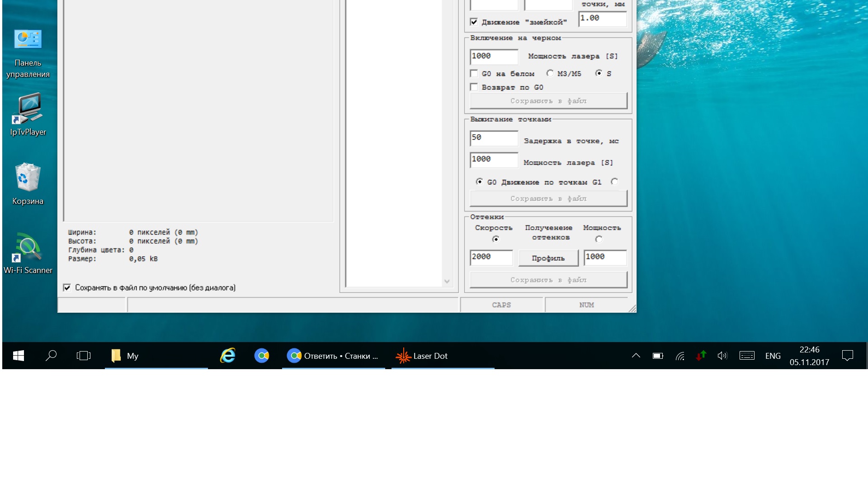
Task: Open Windows Start menu
Action: (19, 356)
